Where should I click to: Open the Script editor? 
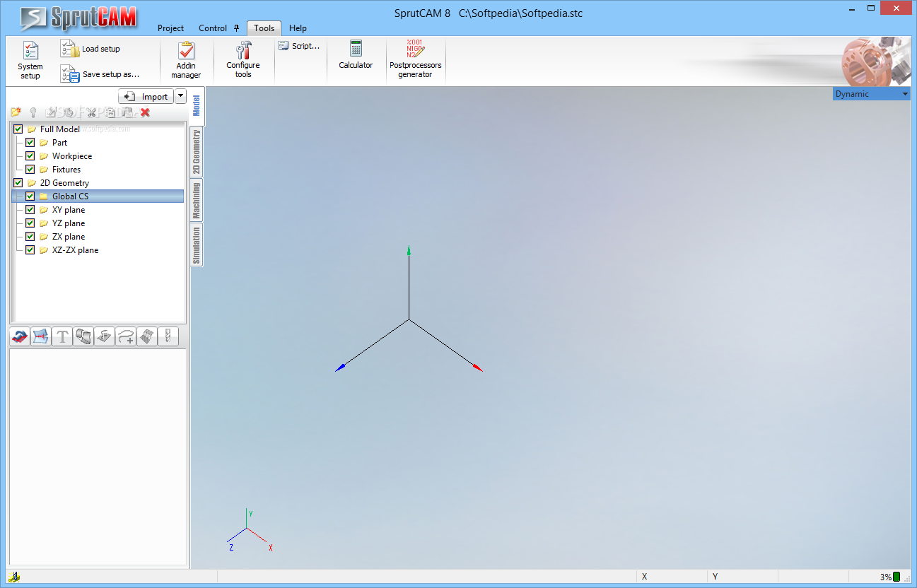(298, 46)
